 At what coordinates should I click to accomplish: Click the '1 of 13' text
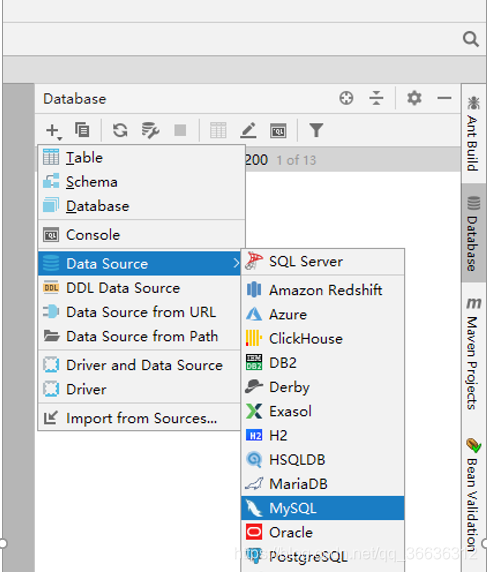point(296,160)
